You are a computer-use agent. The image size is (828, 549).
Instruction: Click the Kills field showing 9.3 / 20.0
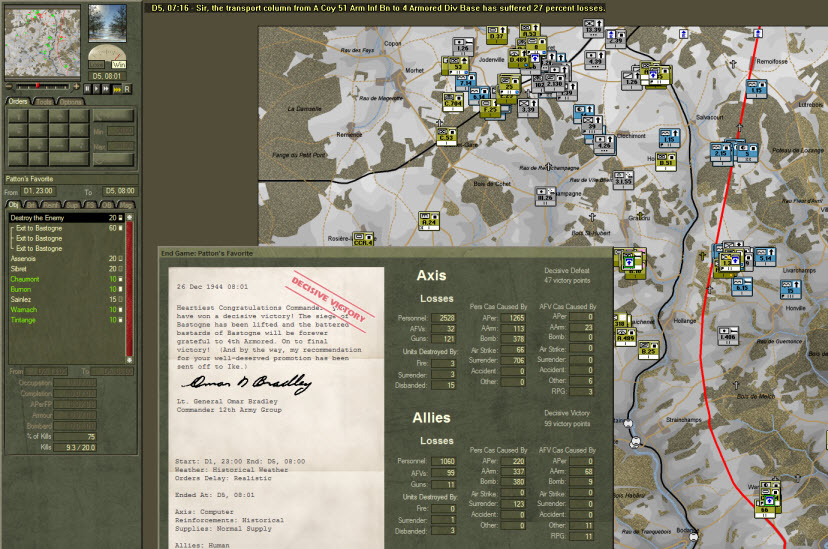[x=75, y=447]
